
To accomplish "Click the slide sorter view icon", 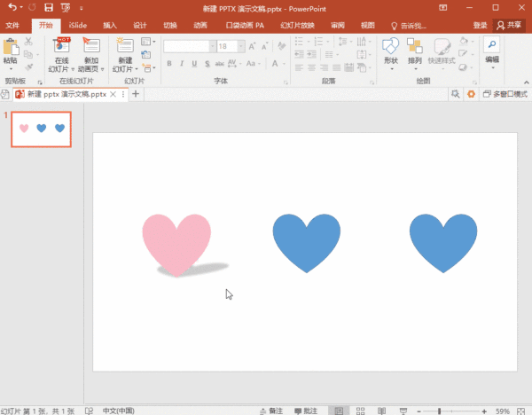I will coord(360,411).
